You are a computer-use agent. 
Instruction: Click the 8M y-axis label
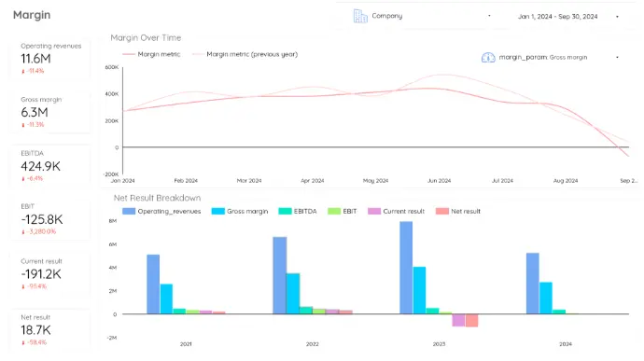pyautogui.click(x=113, y=221)
